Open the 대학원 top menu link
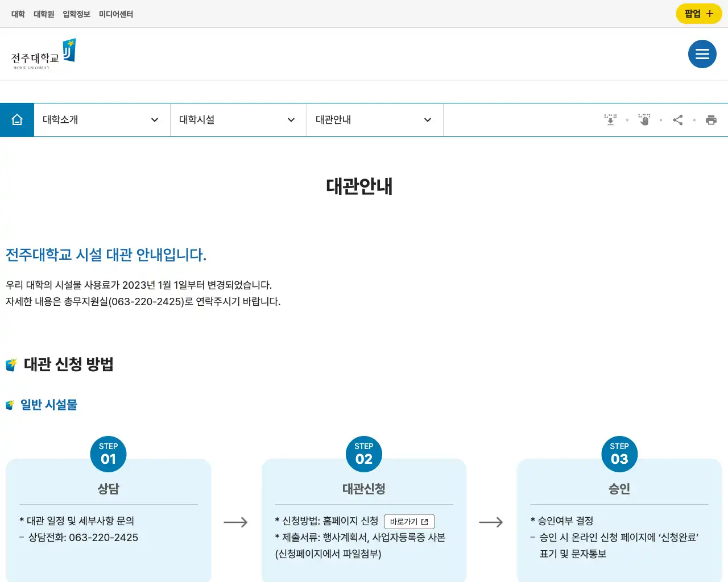This screenshot has height=582, width=728. click(44, 14)
